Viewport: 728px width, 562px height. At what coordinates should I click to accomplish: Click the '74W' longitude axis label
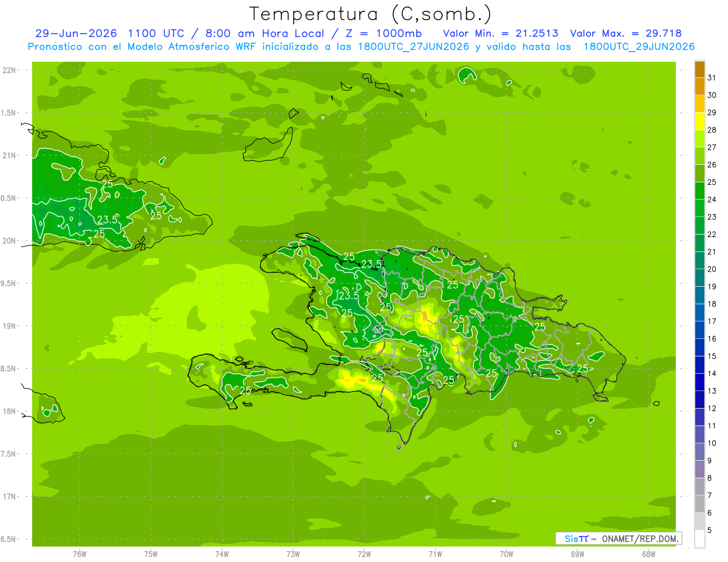pyautogui.click(x=222, y=554)
